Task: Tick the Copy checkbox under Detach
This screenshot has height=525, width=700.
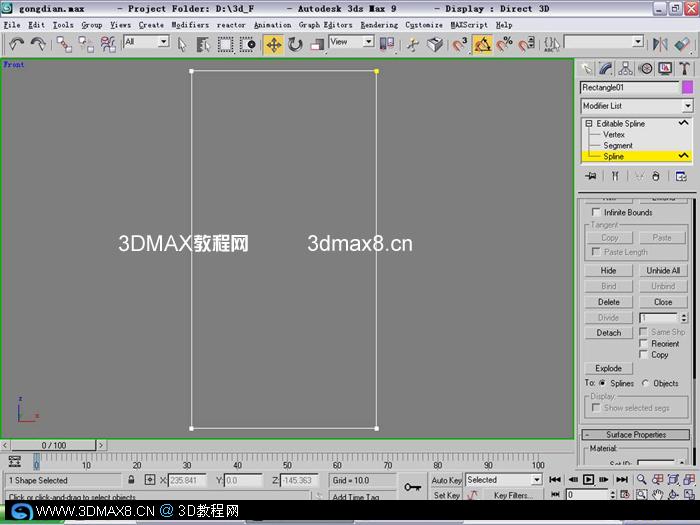Action: click(x=643, y=354)
